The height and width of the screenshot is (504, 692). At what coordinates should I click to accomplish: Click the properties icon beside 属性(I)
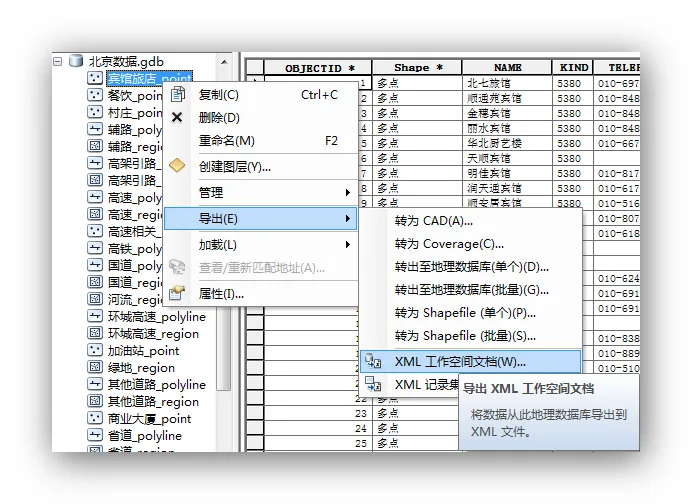point(177,293)
